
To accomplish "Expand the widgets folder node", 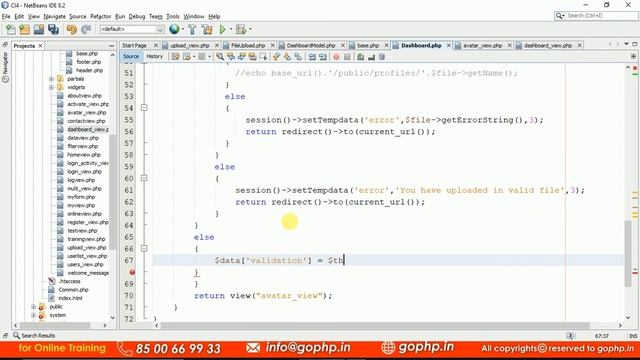I will pos(51,87).
